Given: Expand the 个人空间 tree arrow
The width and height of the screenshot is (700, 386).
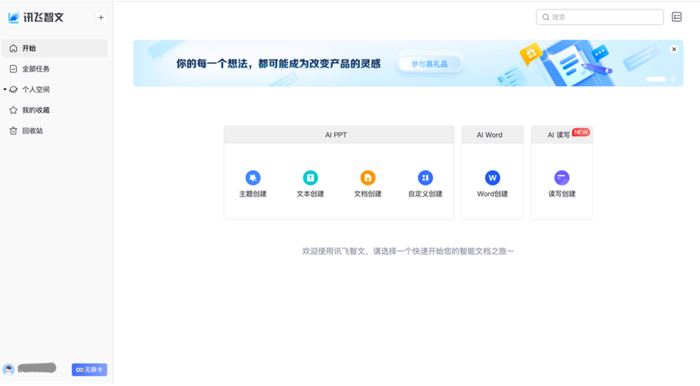Looking at the screenshot, I should (x=4, y=89).
